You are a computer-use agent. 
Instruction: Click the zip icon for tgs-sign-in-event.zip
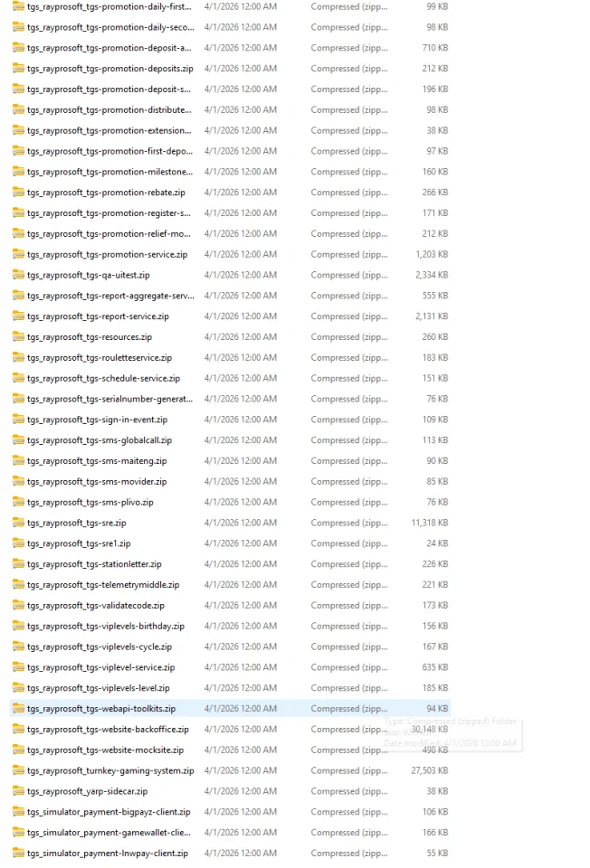pos(18,420)
